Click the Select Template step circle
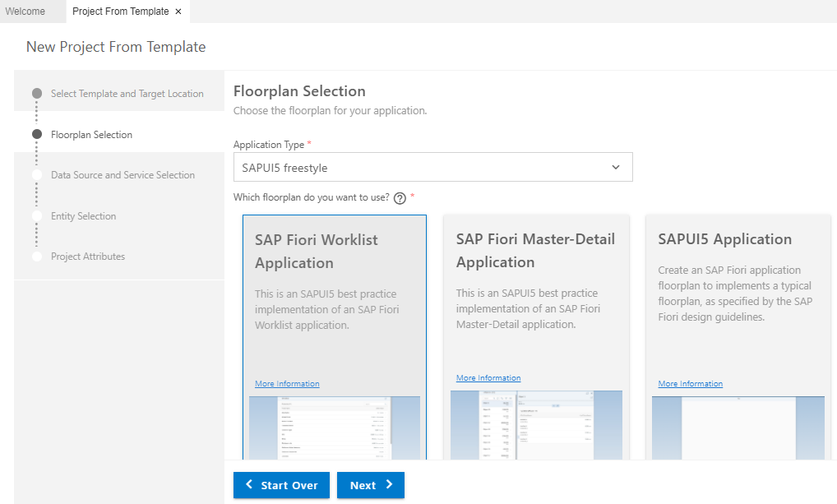837x504 pixels. [37, 94]
